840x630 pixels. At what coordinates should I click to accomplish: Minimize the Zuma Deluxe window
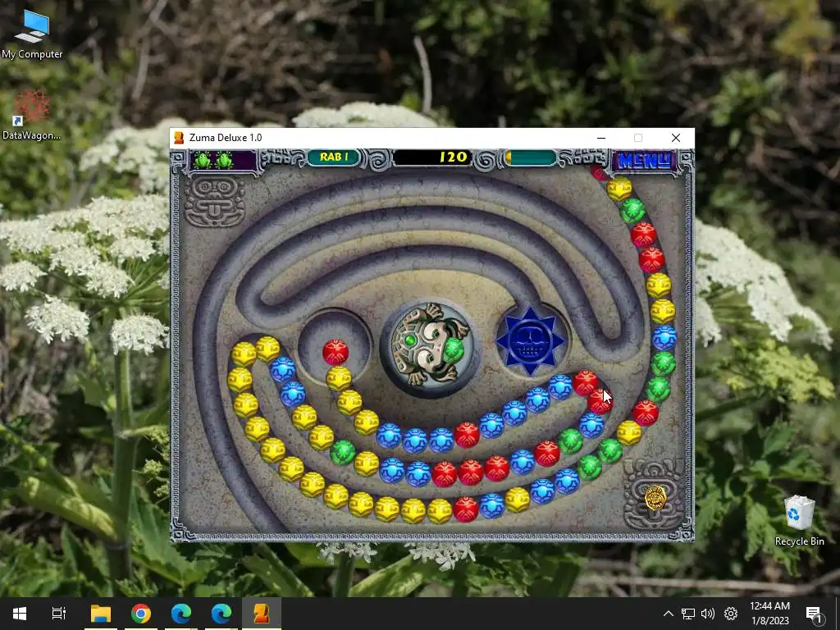[x=601, y=138]
